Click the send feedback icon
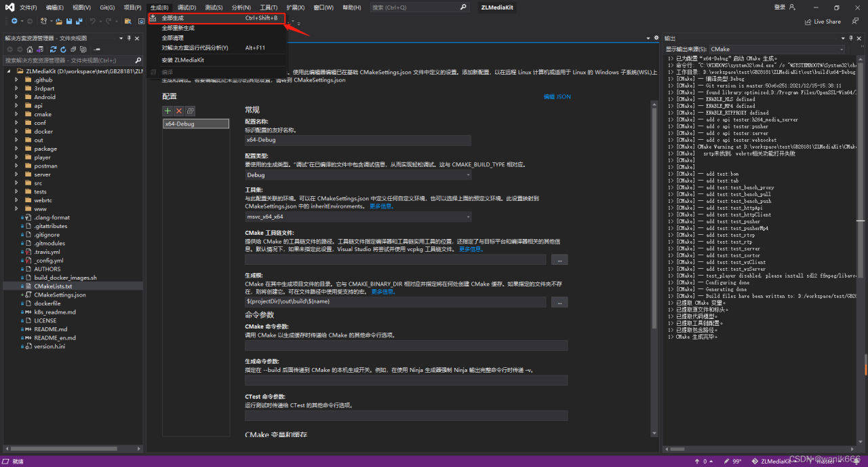Screen dimensions: 868x467 click(856, 22)
